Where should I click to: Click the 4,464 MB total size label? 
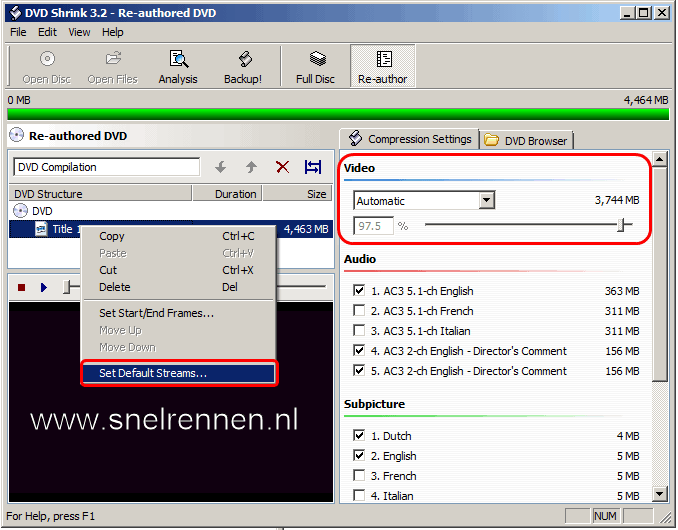tap(646, 100)
